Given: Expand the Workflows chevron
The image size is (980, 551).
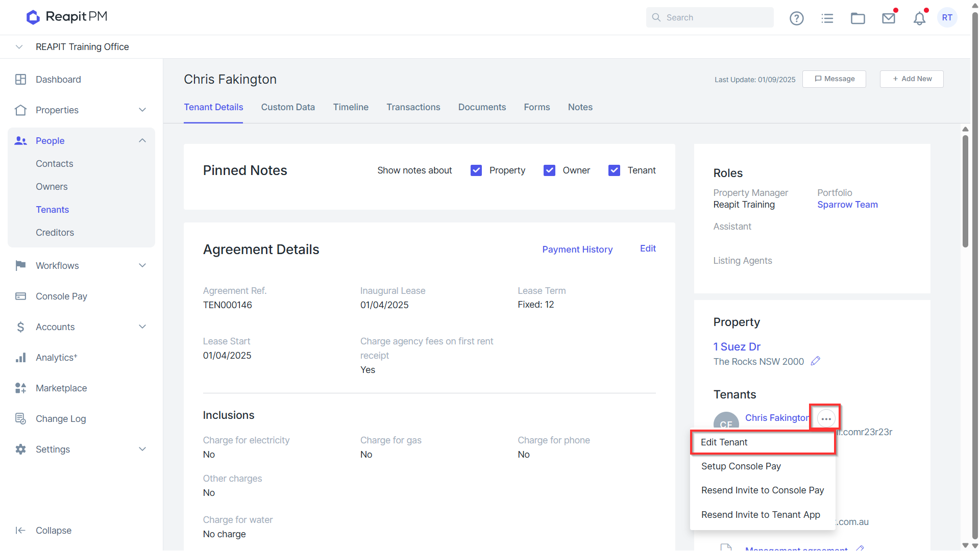Looking at the screenshot, I should (x=142, y=265).
